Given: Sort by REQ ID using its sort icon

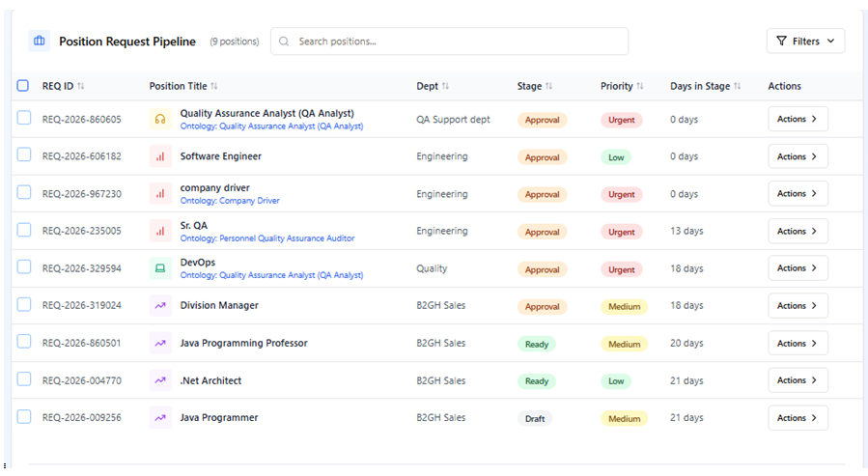Looking at the screenshot, I should coord(81,87).
